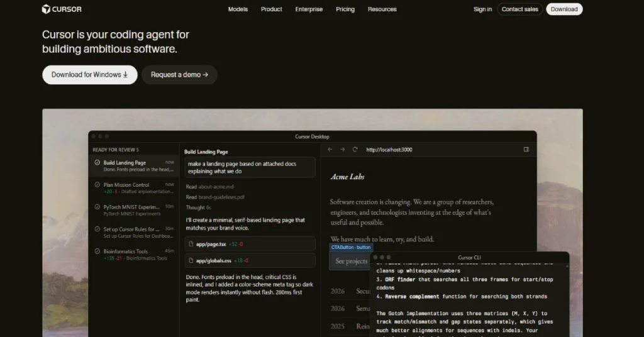Screen dimensions: 644x337
Task: Click the Cursor CLI window title
Action: pyautogui.click(x=469, y=258)
